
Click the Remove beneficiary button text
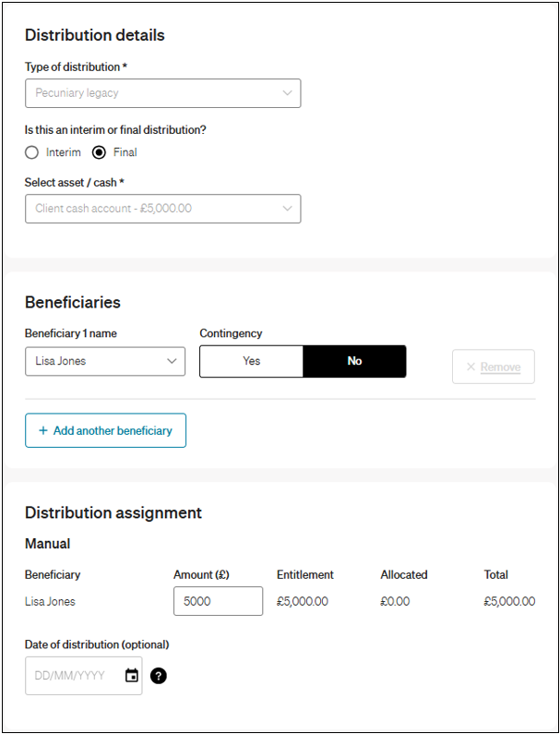[x=500, y=367]
